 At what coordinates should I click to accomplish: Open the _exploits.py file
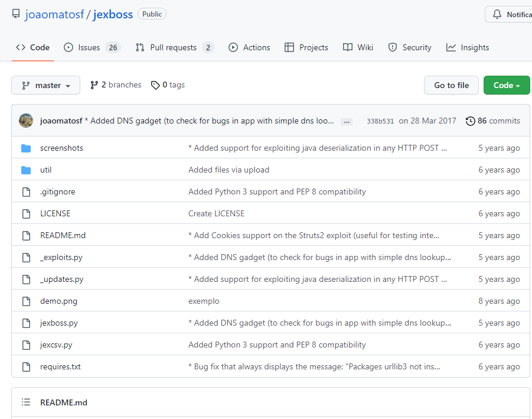(x=61, y=258)
